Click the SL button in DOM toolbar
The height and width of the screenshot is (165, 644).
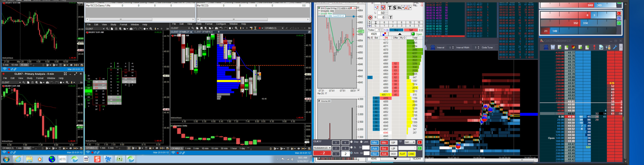point(400,8)
